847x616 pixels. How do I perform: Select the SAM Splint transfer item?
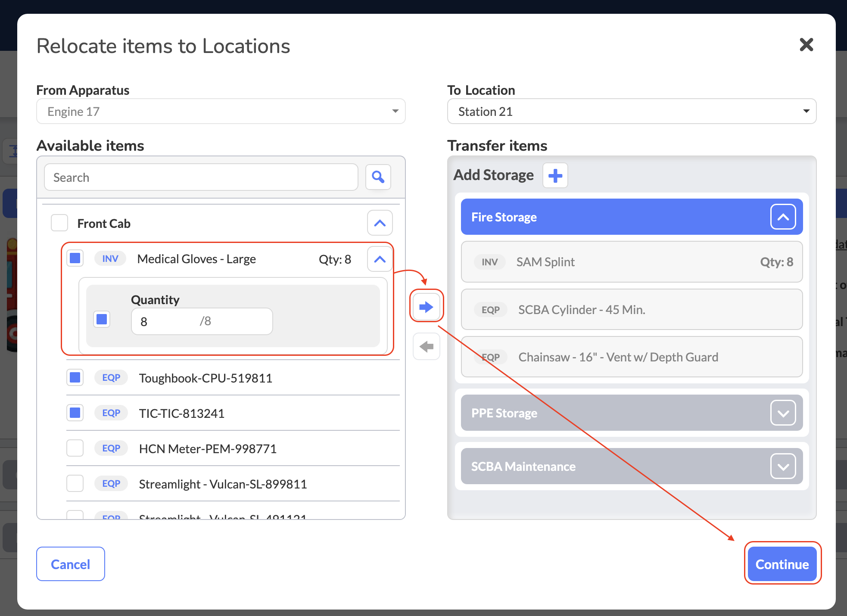pyautogui.click(x=632, y=262)
